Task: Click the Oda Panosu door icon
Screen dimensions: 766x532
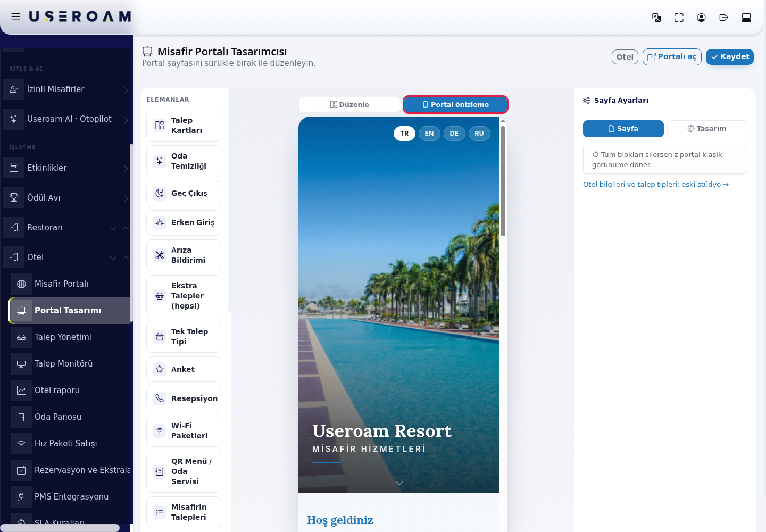Action: pyautogui.click(x=21, y=417)
